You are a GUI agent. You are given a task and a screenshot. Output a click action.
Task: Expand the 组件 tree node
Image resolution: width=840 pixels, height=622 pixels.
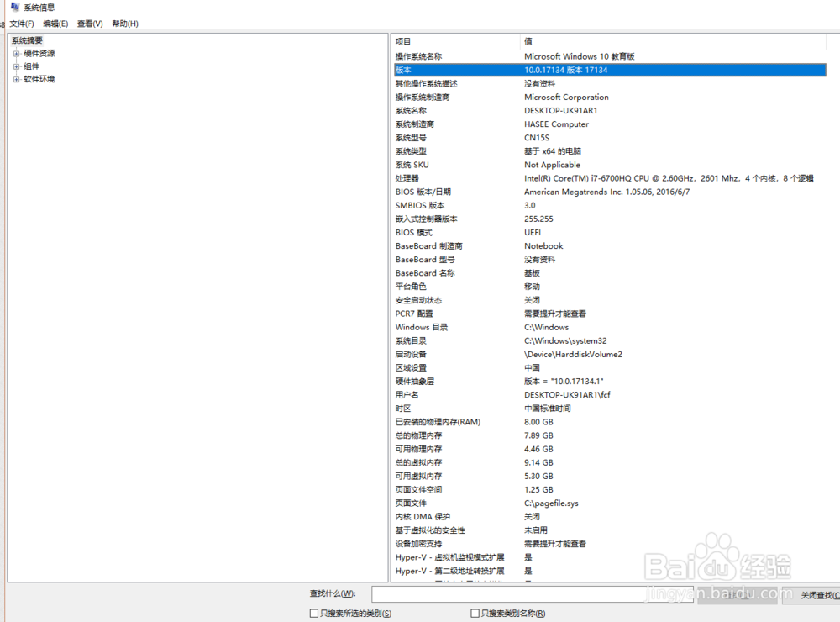click(17, 66)
